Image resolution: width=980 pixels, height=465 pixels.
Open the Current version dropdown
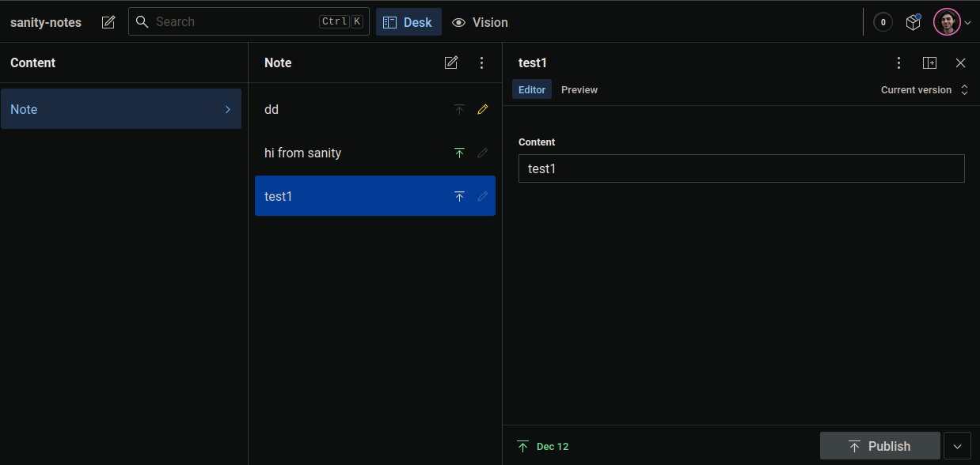pyautogui.click(x=925, y=89)
